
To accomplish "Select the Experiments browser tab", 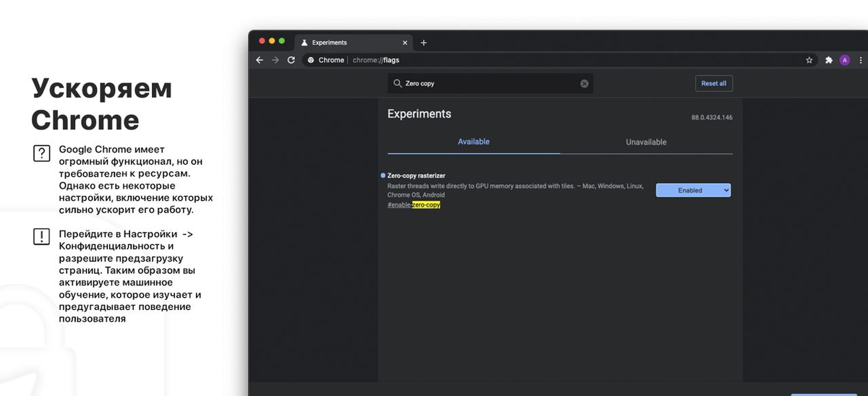I will click(x=354, y=43).
